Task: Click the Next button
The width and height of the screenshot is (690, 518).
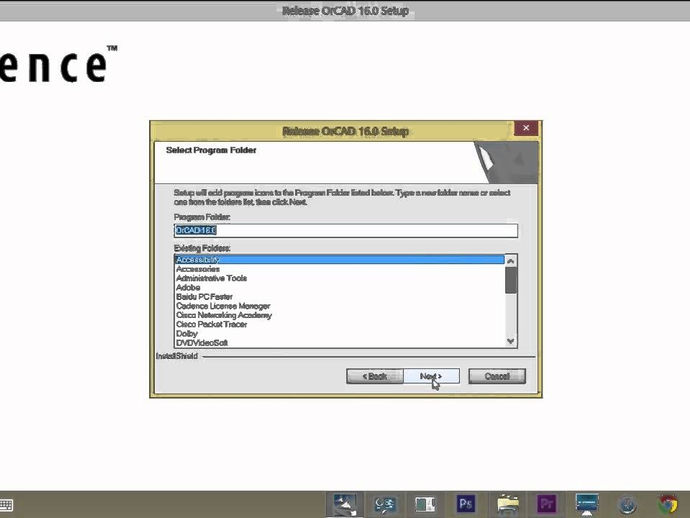Action: click(x=431, y=376)
